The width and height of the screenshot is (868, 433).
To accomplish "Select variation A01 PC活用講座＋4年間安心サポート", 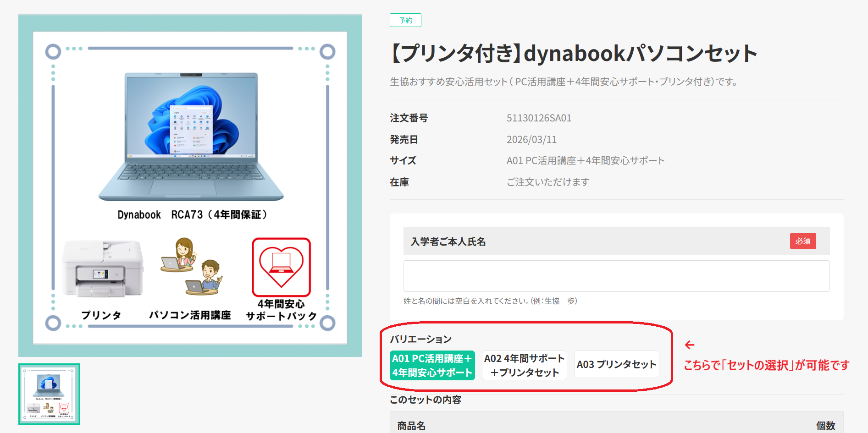I will (x=432, y=365).
